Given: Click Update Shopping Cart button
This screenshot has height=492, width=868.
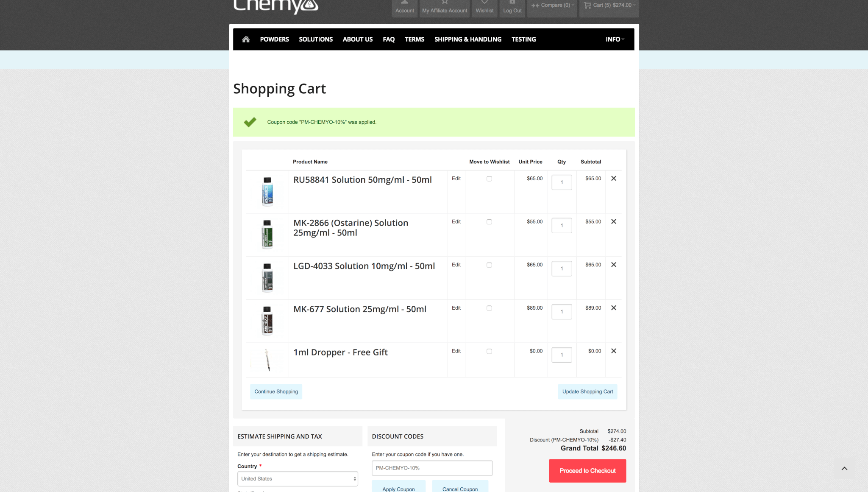Looking at the screenshot, I should click(587, 391).
